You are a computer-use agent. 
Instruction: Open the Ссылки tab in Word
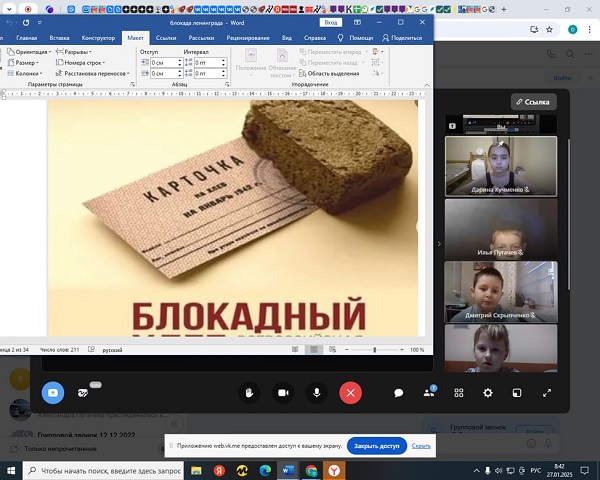[x=166, y=38]
